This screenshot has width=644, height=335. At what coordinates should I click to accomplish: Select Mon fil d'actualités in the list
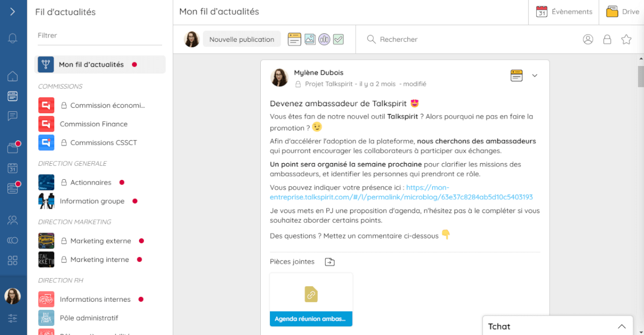tap(100, 64)
